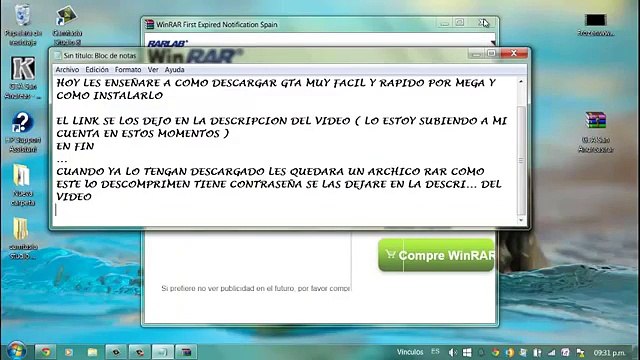Click the RARLAB logo in WinRAR window
Viewport: 640px width, 360px height.
click(x=168, y=43)
